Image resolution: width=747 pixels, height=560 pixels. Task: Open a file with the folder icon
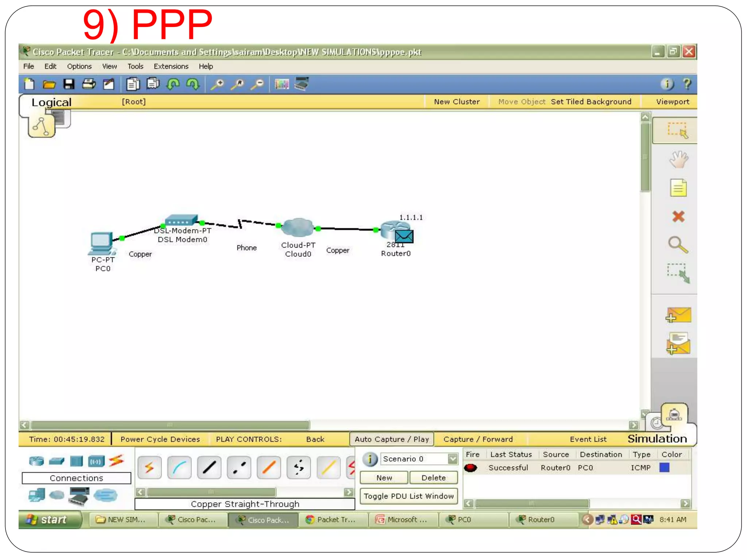(x=49, y=85)
